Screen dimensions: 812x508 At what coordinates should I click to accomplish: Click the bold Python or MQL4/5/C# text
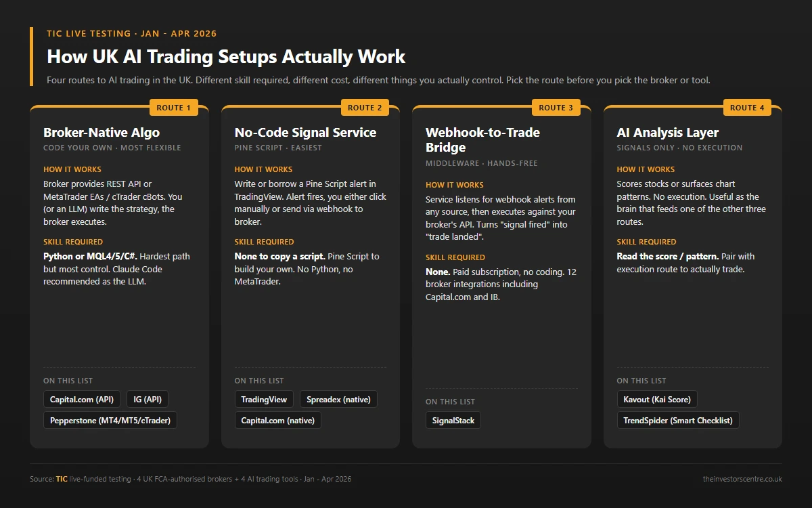click(90, 257)
